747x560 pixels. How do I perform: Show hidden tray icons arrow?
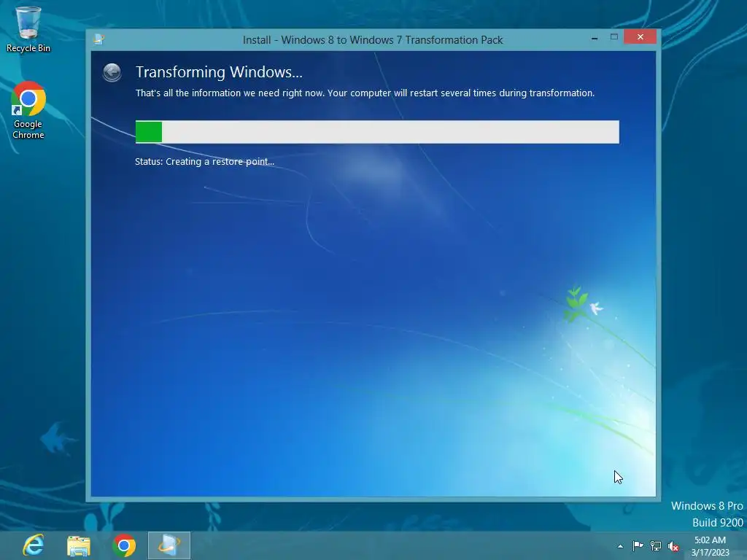pyautogui.click(x=620, y=546)
